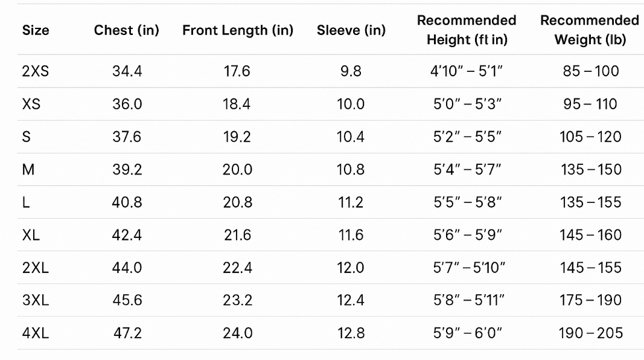Click the Recommended Weight (lb) header
644x360 pixels.
(589, 30)
